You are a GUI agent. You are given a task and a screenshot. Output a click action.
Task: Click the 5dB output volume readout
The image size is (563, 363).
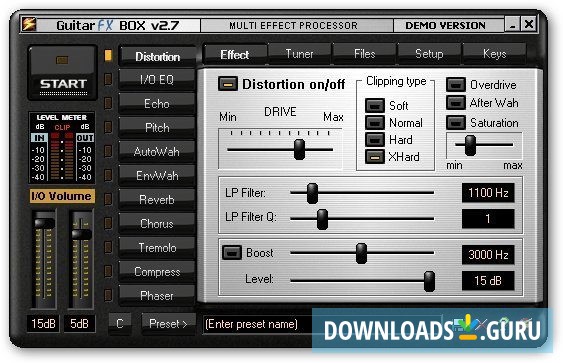coord(80,324)
